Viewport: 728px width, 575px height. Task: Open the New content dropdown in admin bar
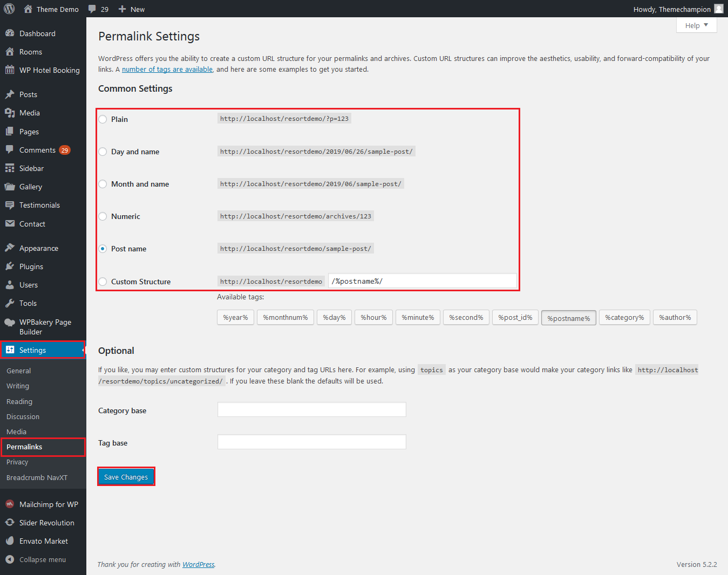click(x=132, y=9)
